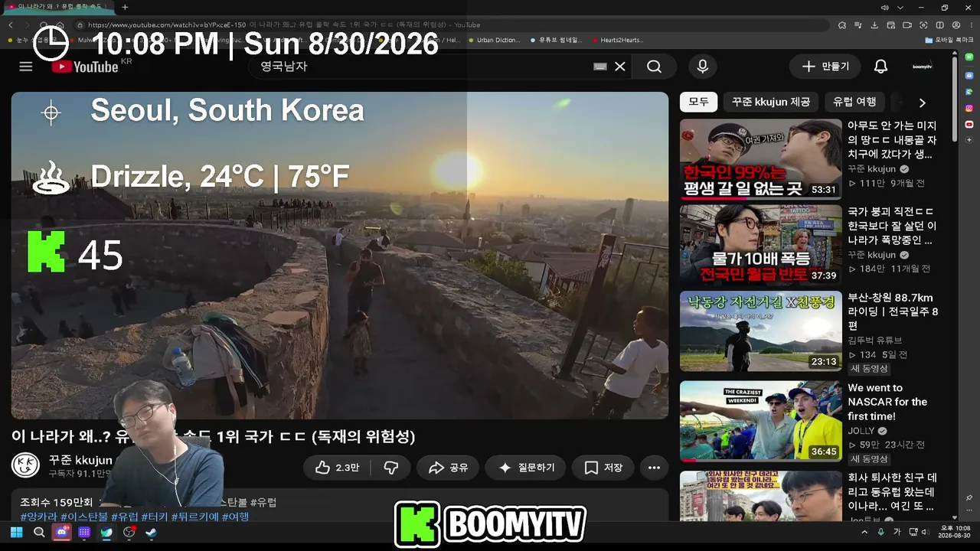Screen dimensions: 980x551
Task: Open Windows taskbar search
Action: pos(39,533)
